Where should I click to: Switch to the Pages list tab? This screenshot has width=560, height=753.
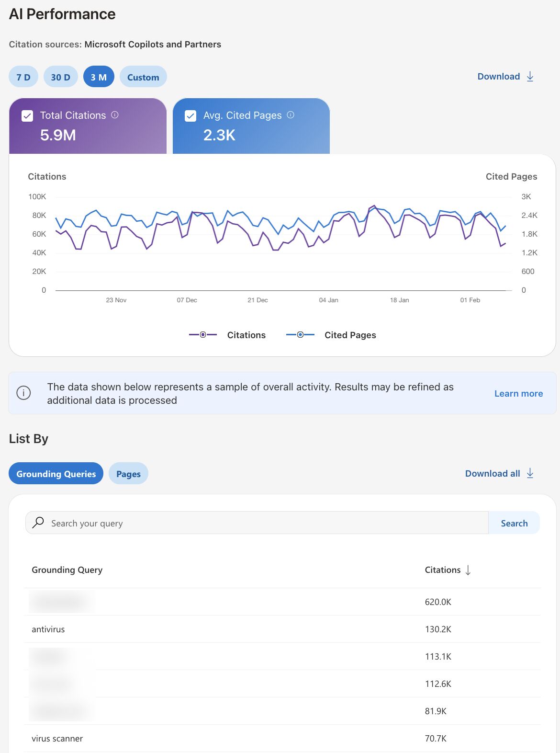pos(128,474)
